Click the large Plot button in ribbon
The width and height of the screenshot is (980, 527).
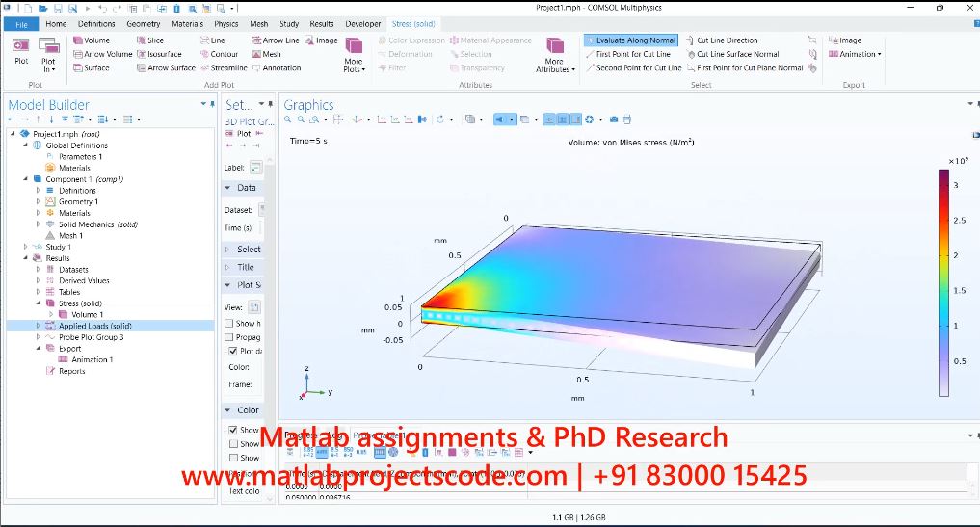tap(21, 51)
